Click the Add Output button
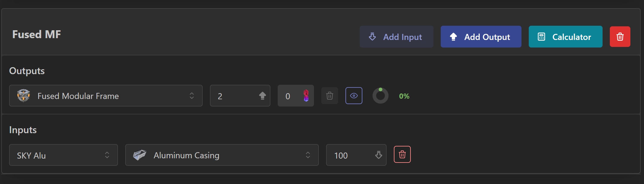Screen dimensions: 644x184 click(481, 37)
